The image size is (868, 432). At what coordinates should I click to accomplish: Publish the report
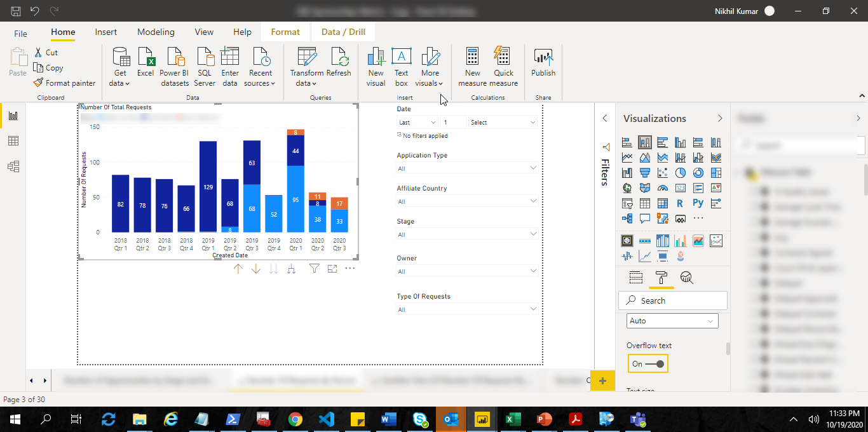click(543, 62)
